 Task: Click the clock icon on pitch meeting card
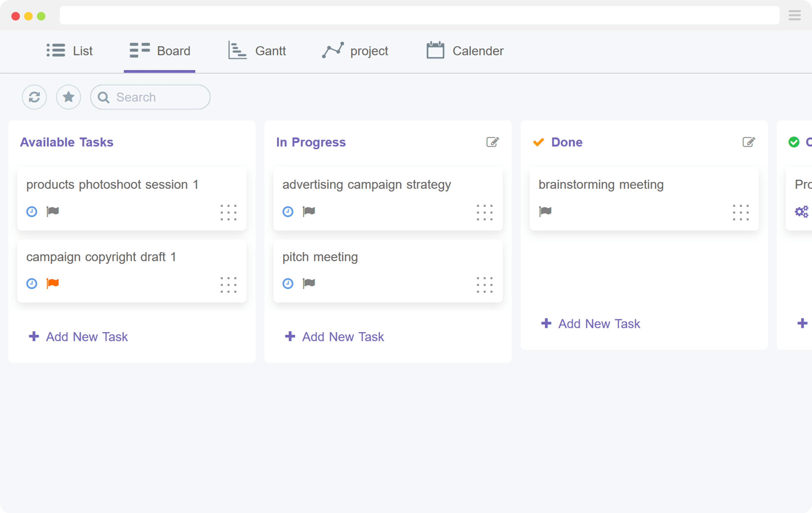288,283
